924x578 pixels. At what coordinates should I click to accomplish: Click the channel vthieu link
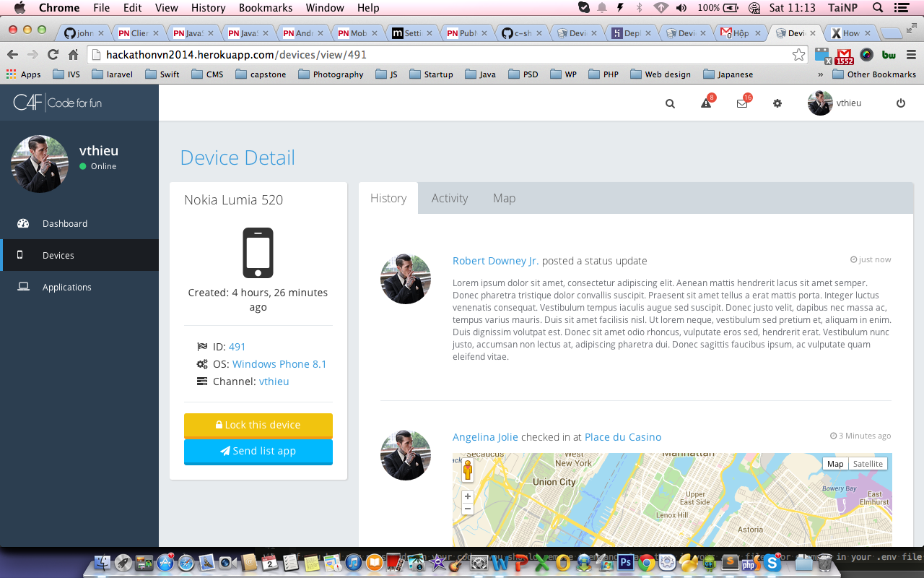[x=274, y=381]
